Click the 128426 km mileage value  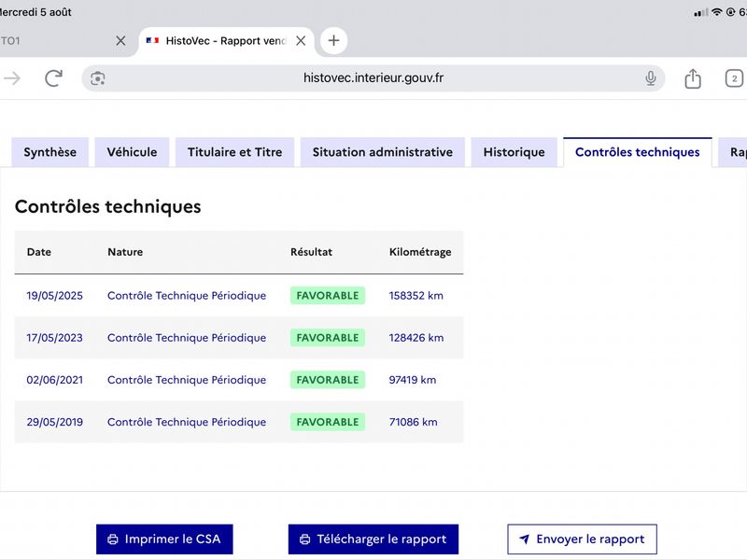coord(416,338)
